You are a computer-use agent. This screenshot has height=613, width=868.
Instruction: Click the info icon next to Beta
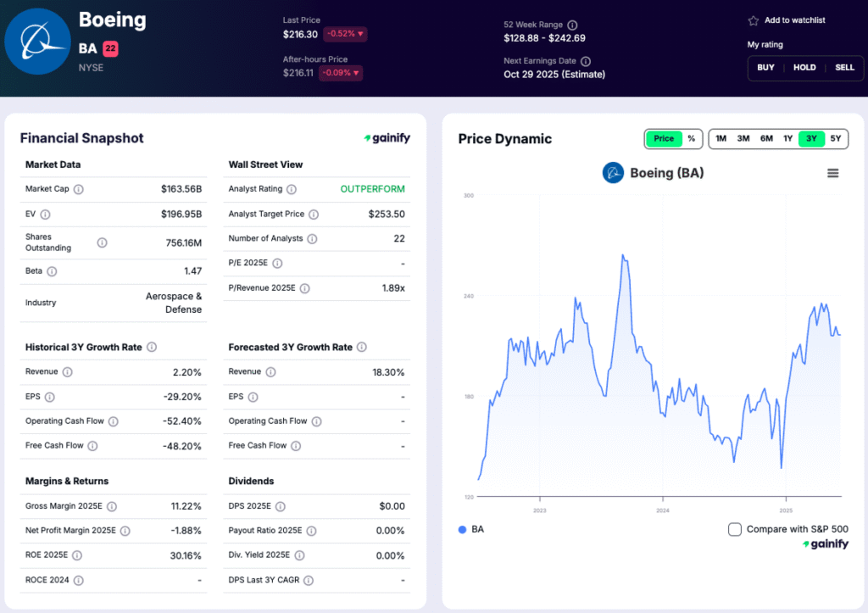point(52,271)
